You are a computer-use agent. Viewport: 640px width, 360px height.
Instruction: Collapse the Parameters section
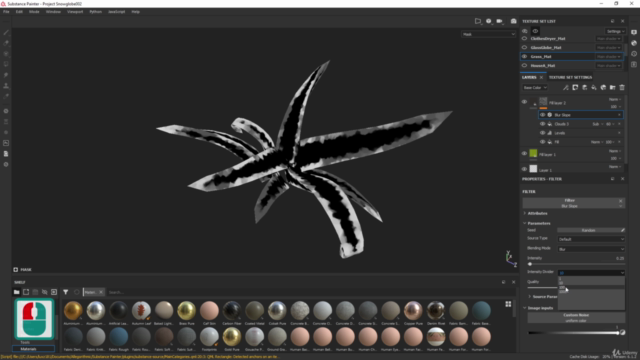click(x=525, y=223)
